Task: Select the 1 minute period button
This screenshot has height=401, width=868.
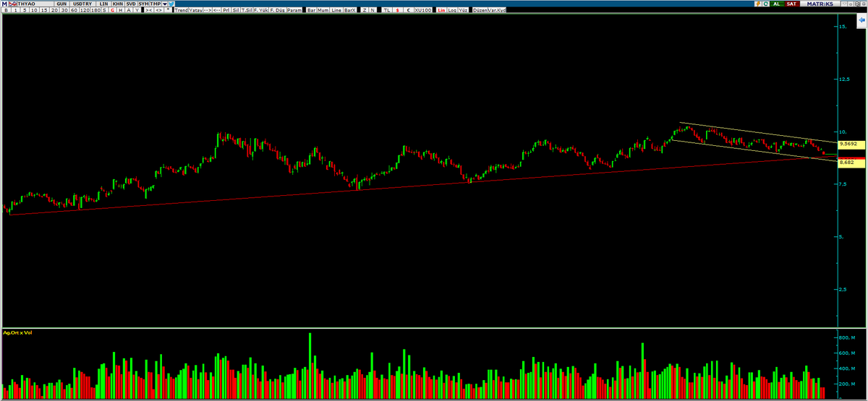Action: point(15,10)
